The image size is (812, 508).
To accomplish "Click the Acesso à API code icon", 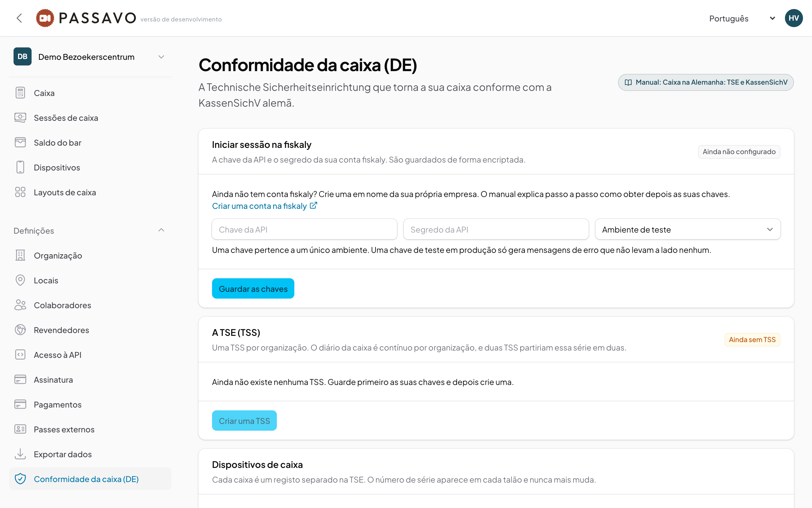I will tap(20, 355).
